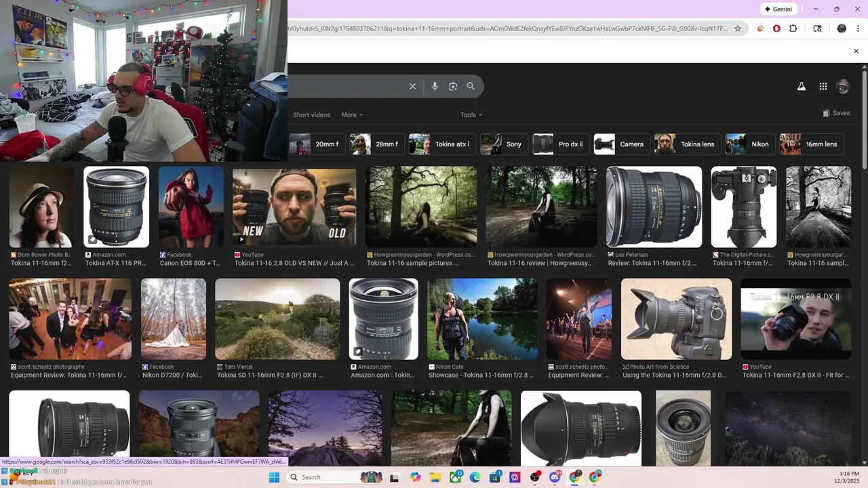
Task: Open Microsoft Edge from taskbar
Action: pyautogui.click(x=475, y=477)
